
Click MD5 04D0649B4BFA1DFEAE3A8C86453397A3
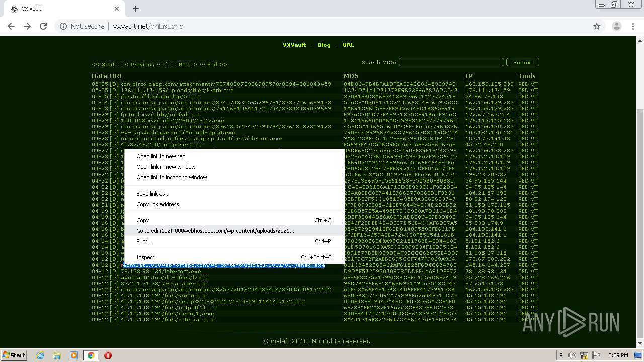pos(399,84)
